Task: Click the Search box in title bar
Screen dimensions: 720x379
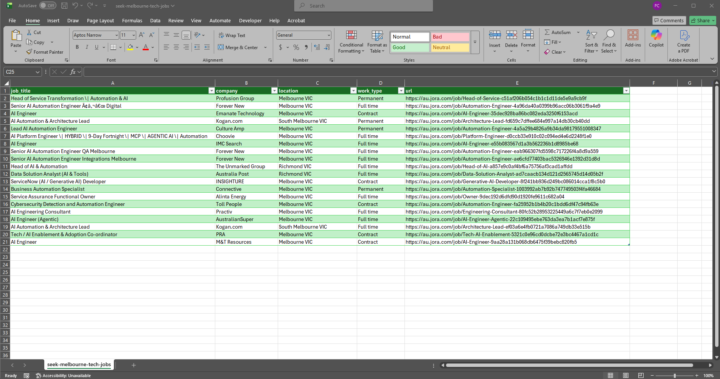Action: (363, 6)
